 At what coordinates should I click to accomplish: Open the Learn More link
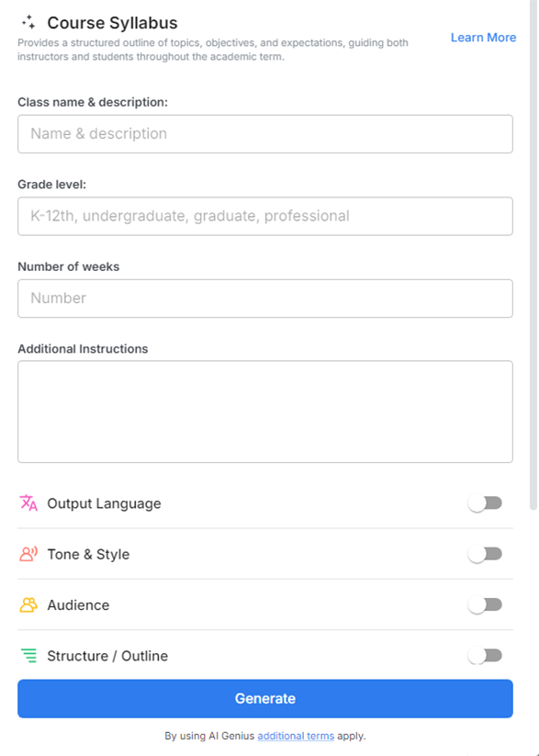pos(483,37)
